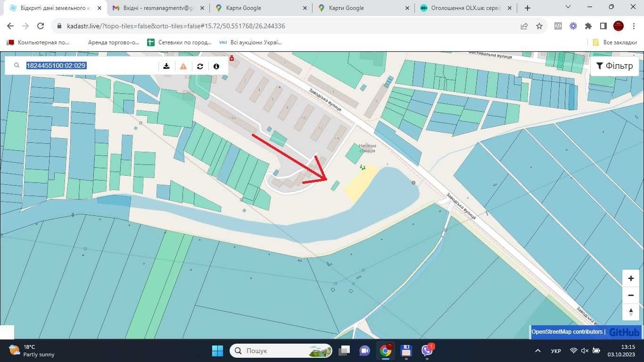Switch to the Оголошення OLX.ua tab
Viewport: 644px width, 362px height.
coord(462,8)
